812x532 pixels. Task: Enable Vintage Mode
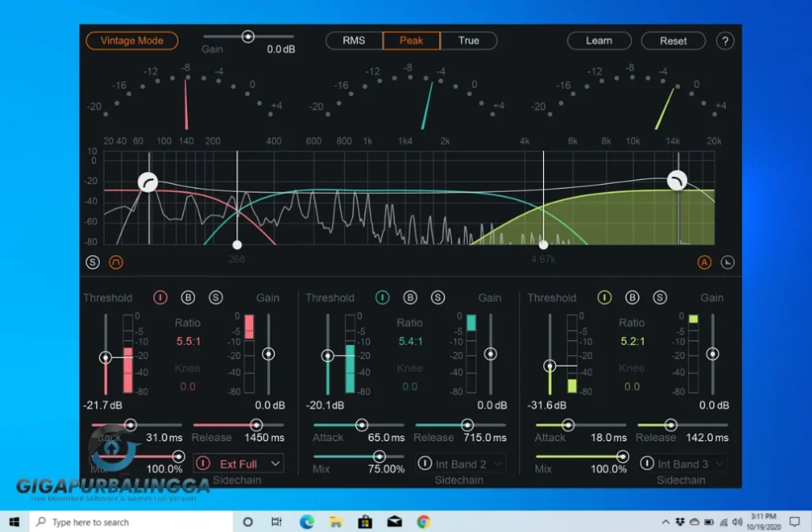(132, 40)
